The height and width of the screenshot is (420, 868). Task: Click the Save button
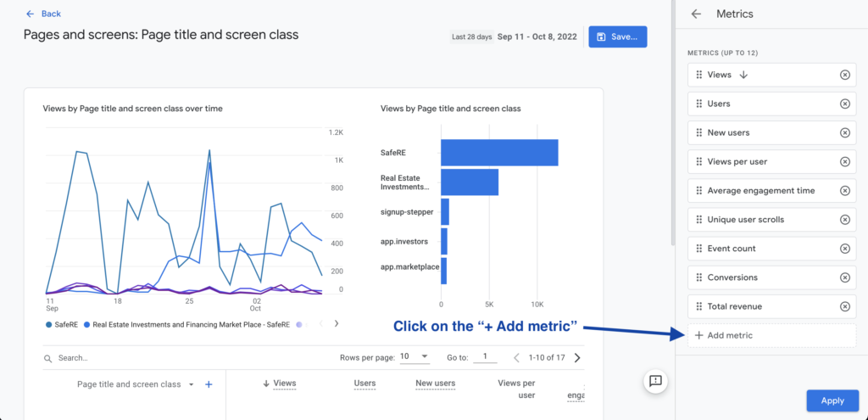point(617,36)
